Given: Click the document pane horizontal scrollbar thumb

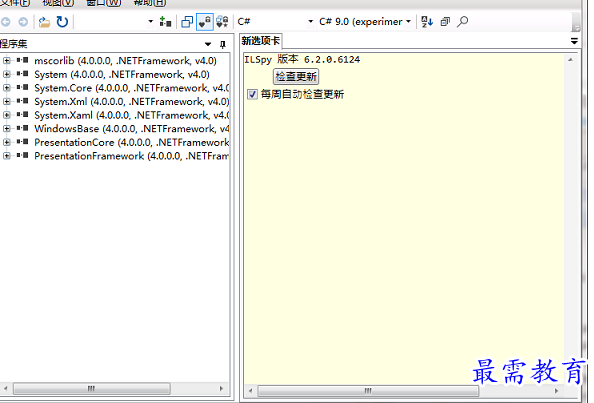Looking at the screenshot, I should (368, 391).
